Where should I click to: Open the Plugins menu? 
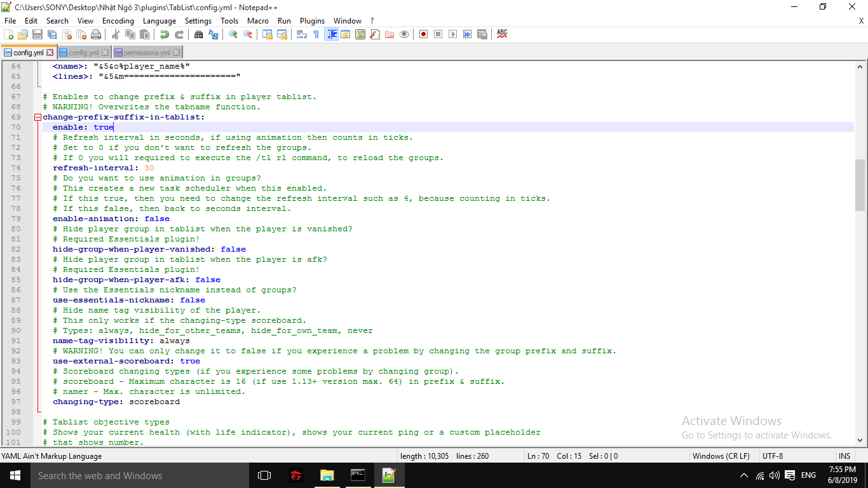312,21
